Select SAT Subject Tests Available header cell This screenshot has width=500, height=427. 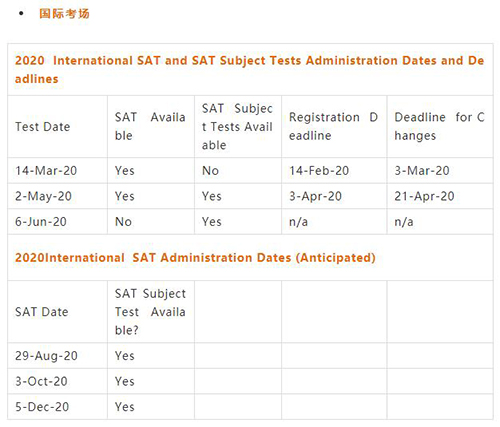(237, 127)
